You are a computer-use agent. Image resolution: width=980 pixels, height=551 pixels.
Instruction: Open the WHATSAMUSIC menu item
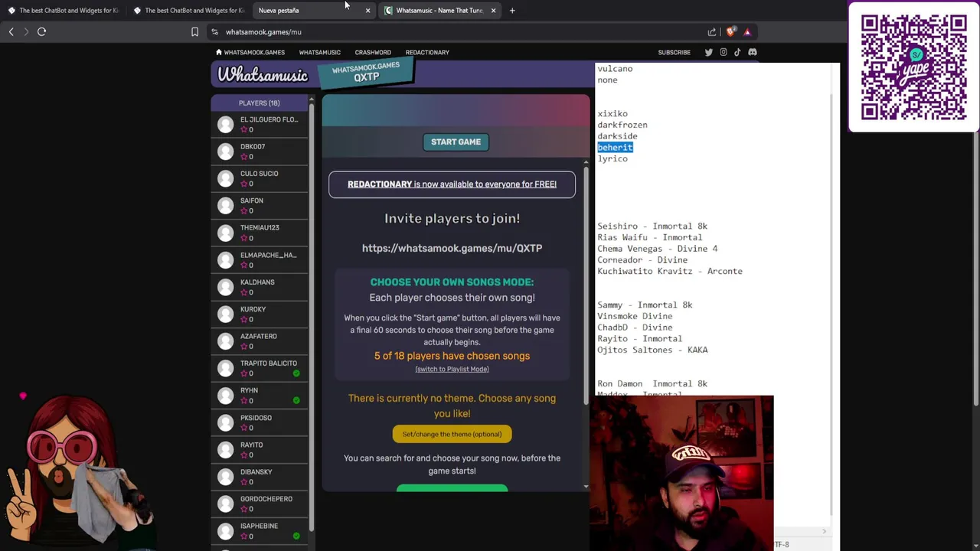[319, 52]
